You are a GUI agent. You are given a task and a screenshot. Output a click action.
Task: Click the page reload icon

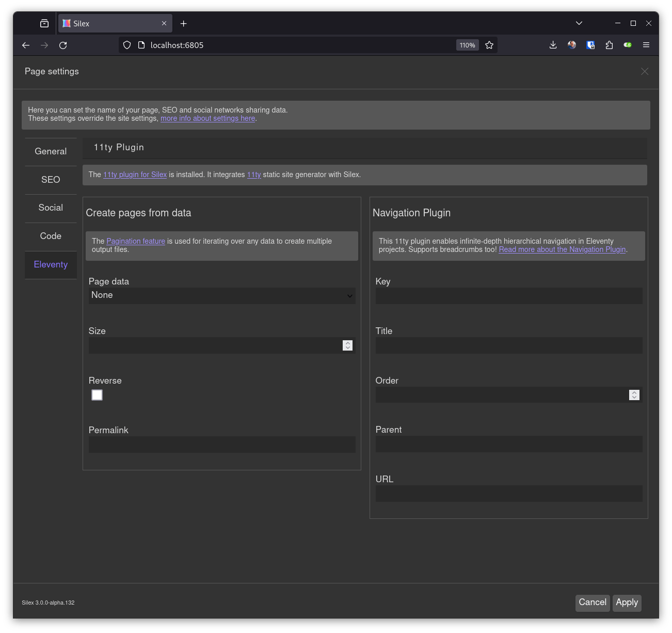click(63, 45)
